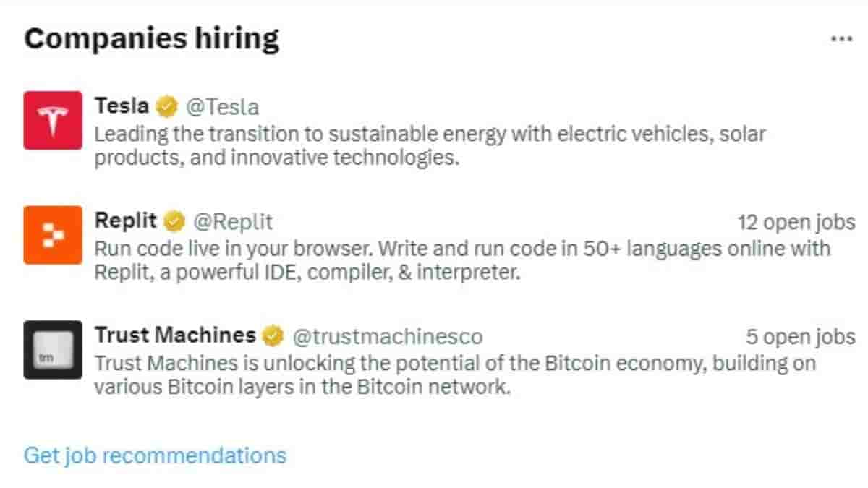868x488 pixels.
Task: Open the Replit company name link
Action: coord(127,221)
